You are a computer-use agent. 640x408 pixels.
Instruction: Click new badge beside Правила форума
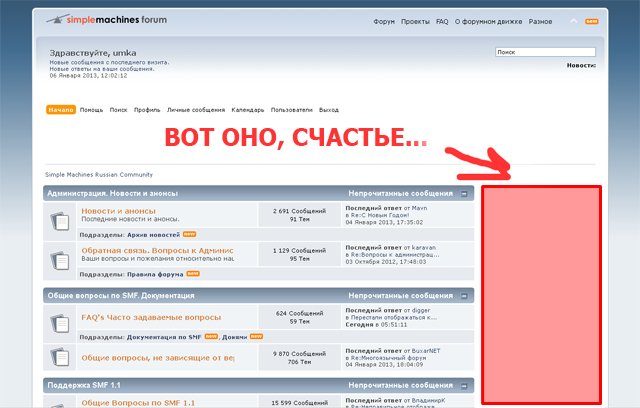(x=193, y=274)
